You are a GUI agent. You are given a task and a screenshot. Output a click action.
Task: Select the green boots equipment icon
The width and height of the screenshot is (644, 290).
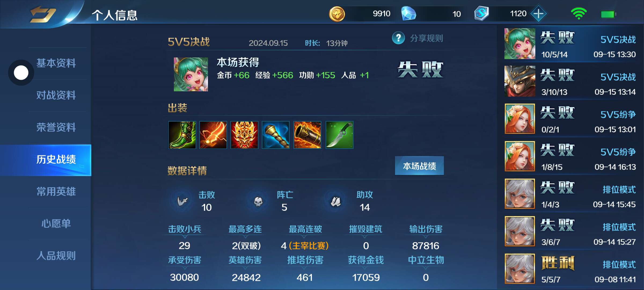182,135
